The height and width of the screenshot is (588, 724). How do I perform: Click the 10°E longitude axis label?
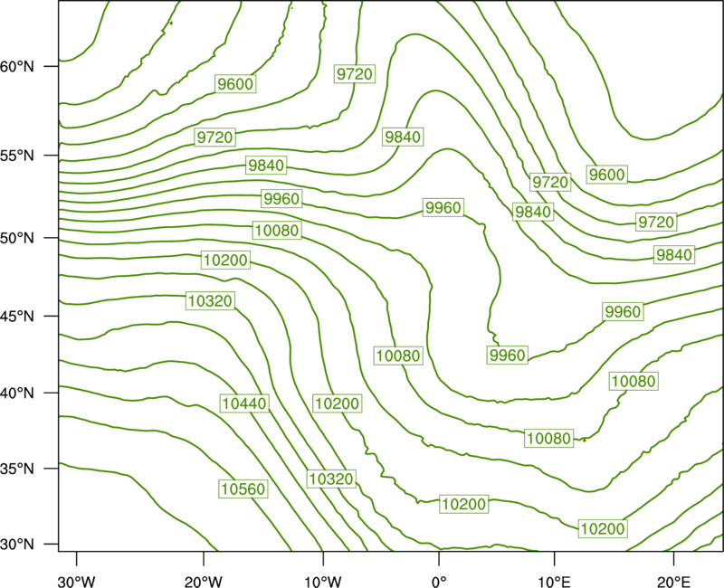(x=554, y=582)
